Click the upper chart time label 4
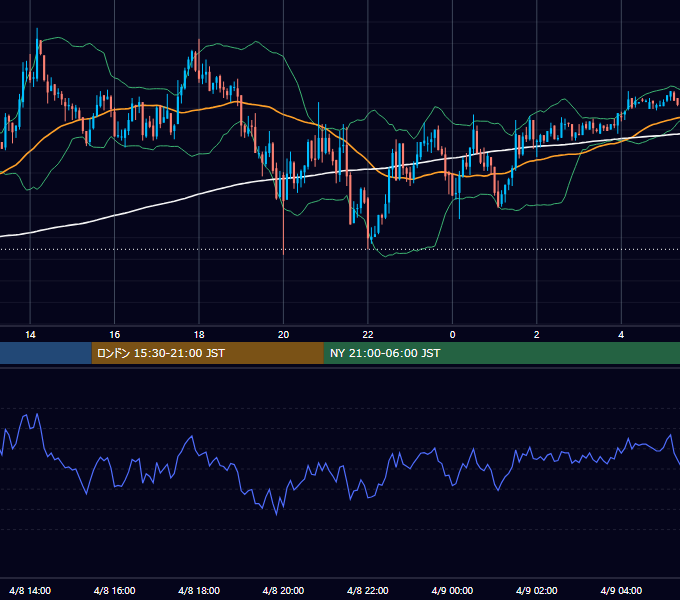 [x=621, y=335]
